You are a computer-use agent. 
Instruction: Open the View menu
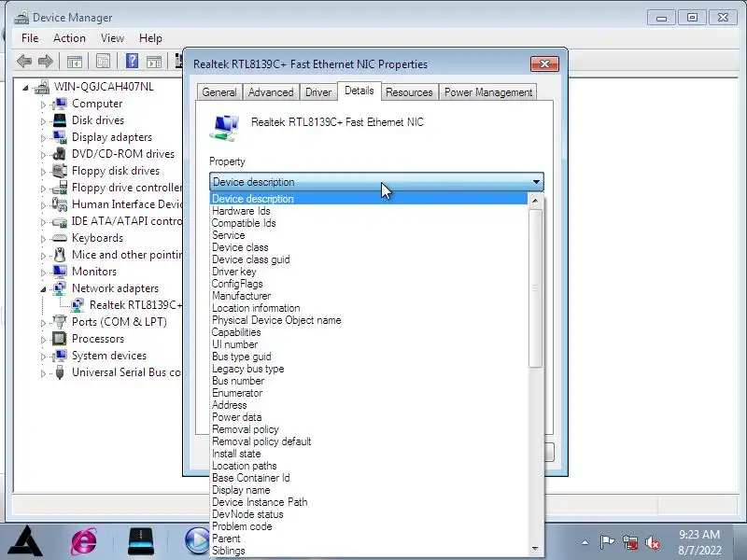coord(112,38)
